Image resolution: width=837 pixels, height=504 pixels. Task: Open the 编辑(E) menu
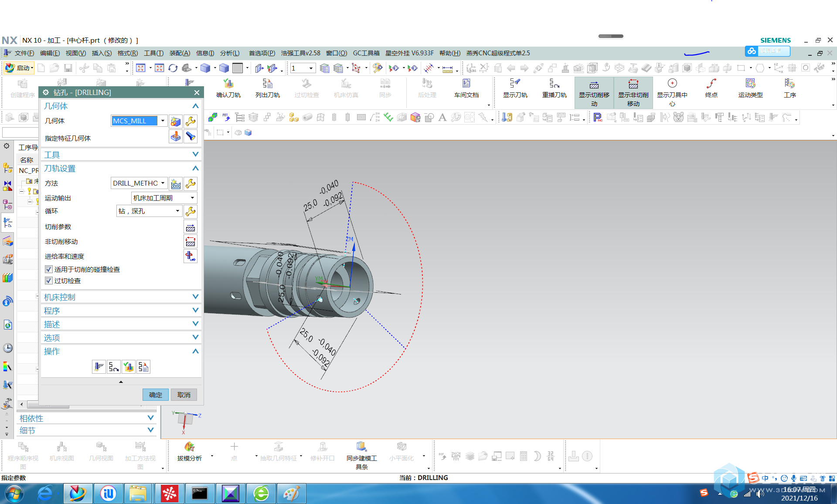(50, 53)
